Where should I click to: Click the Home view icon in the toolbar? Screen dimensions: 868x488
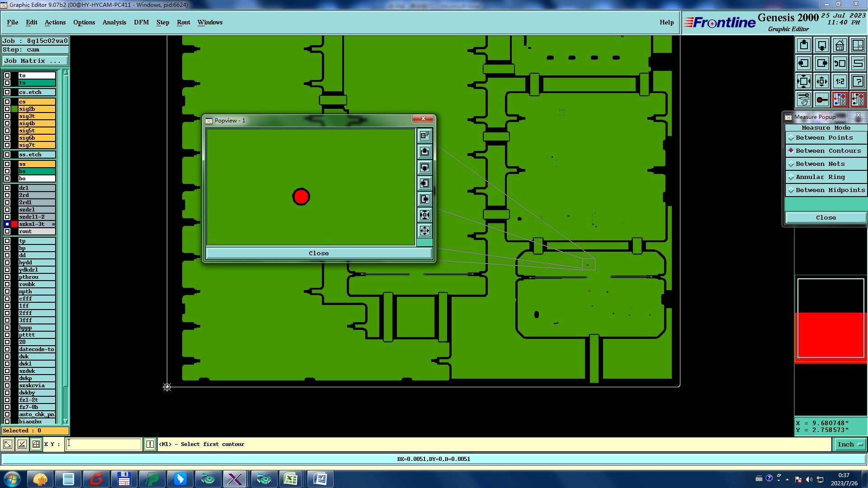point(840,45)
